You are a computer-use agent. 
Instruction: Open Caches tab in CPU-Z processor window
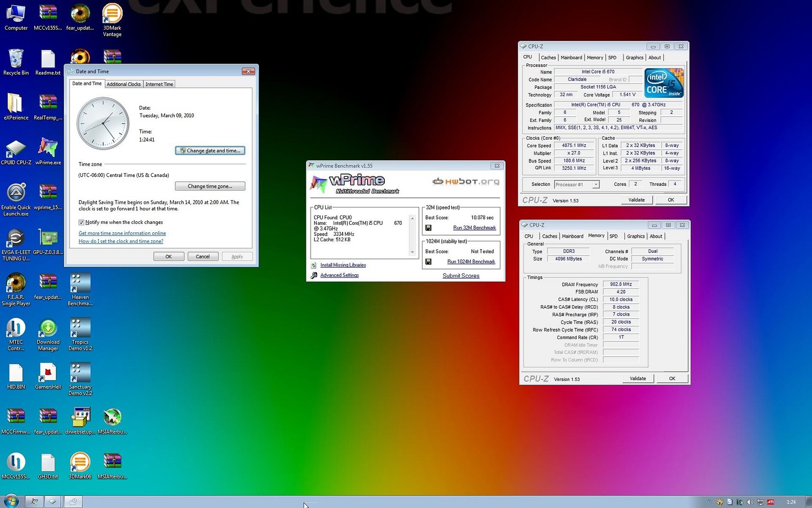click(x=548, y=57)
